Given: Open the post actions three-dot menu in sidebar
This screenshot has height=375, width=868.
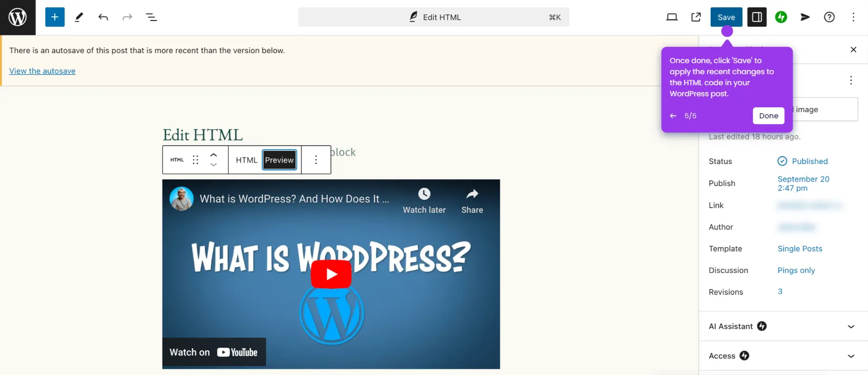Looking at the screenshot, I should (x=851, y=80).
